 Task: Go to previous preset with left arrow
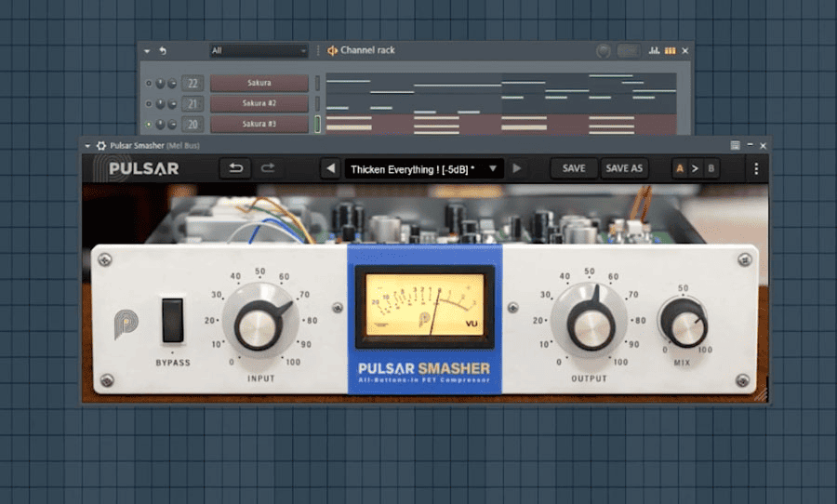point(330,168)
